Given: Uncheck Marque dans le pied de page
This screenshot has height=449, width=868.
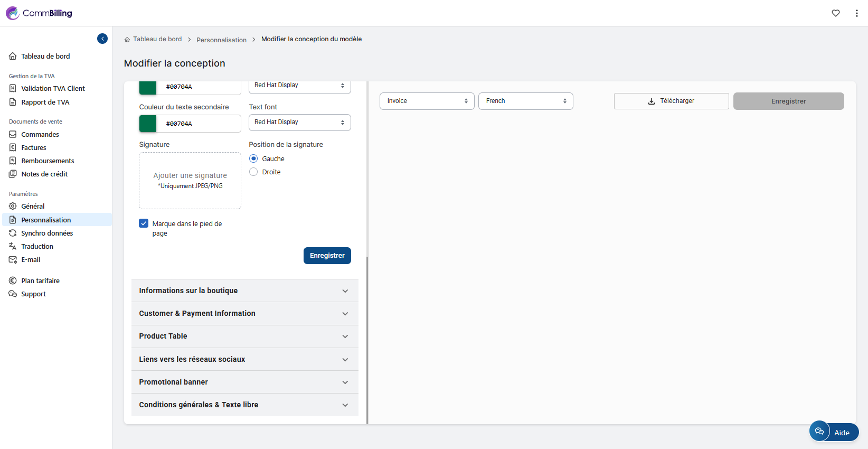Looking at the screenshot, I should click(x=144, y=223).
